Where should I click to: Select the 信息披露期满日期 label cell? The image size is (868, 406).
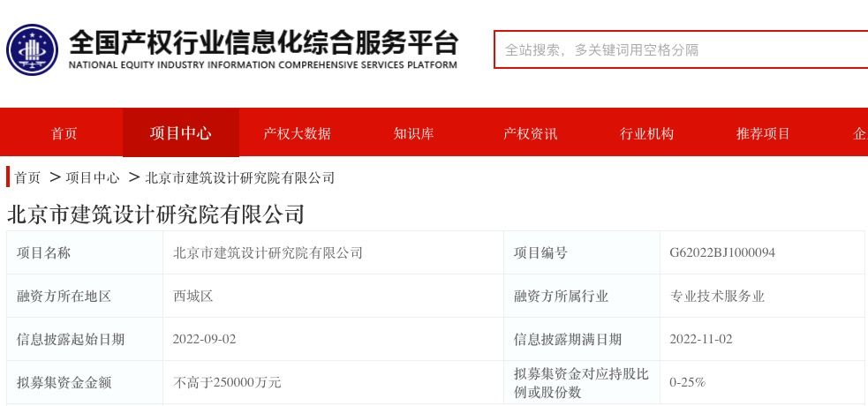[582, 339]
